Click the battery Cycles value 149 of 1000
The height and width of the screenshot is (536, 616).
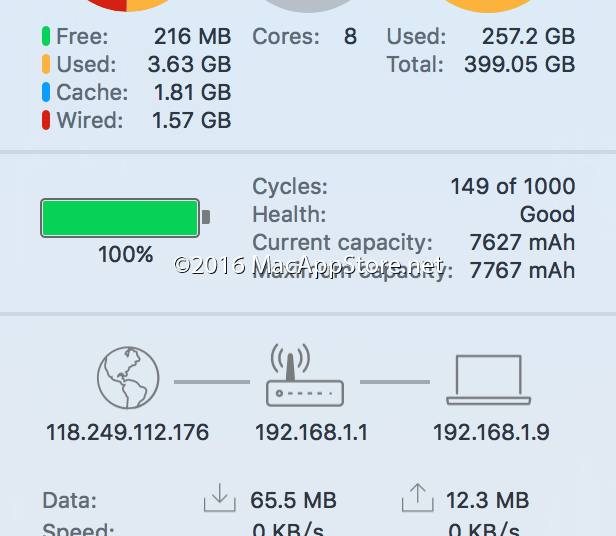[x=512, y=186]
